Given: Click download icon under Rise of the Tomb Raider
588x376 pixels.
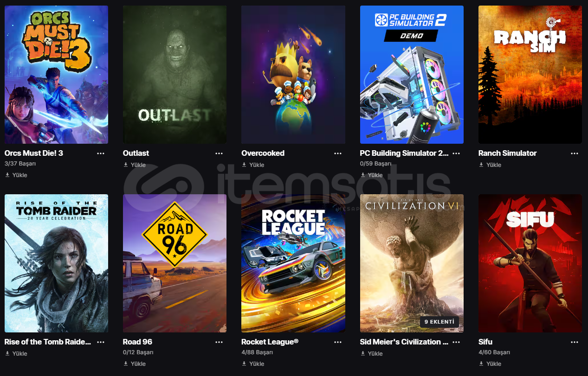Looking at the screenshot, I should (x=7, y=353).
